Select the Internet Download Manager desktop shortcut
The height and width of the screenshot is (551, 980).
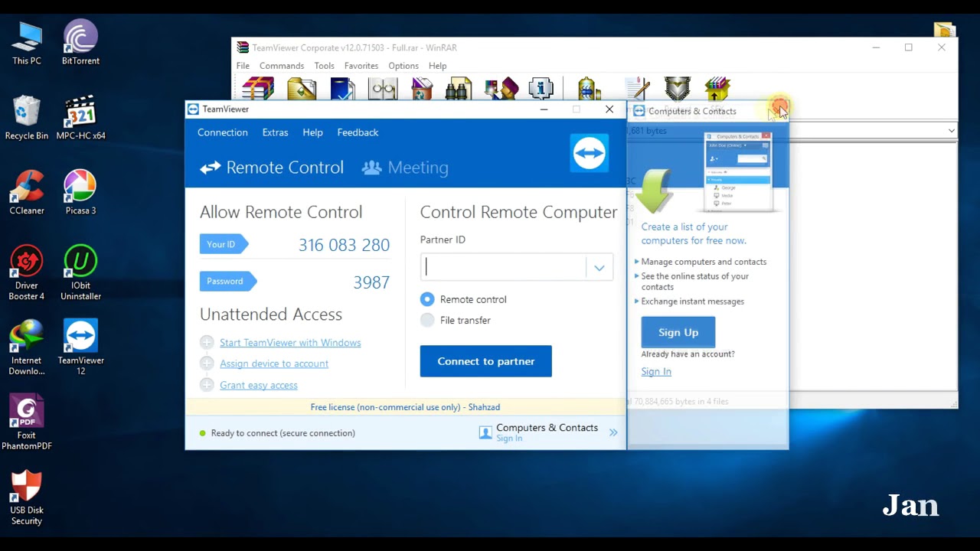pyautogui.click(x=27, y=347)
